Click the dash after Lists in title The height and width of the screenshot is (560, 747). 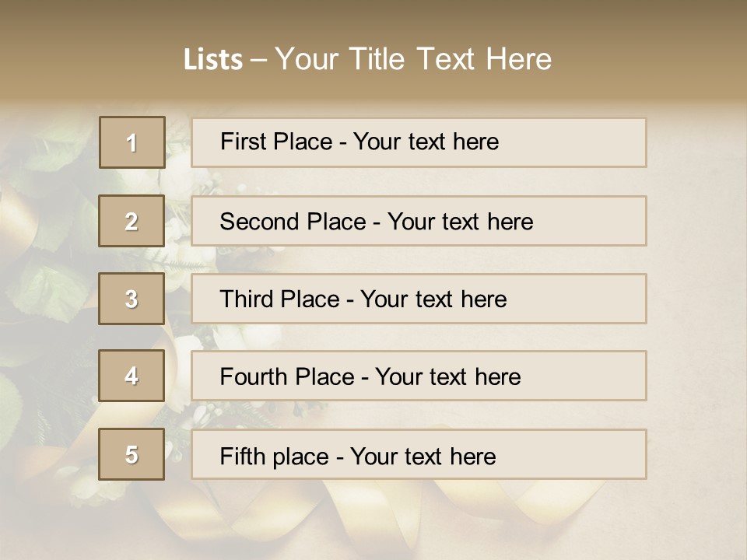coord(258,60)
